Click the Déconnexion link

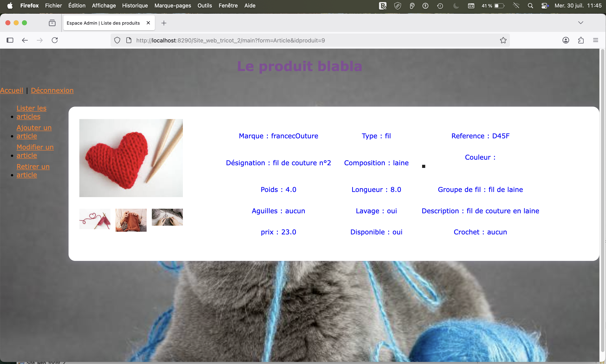point(52,90)
